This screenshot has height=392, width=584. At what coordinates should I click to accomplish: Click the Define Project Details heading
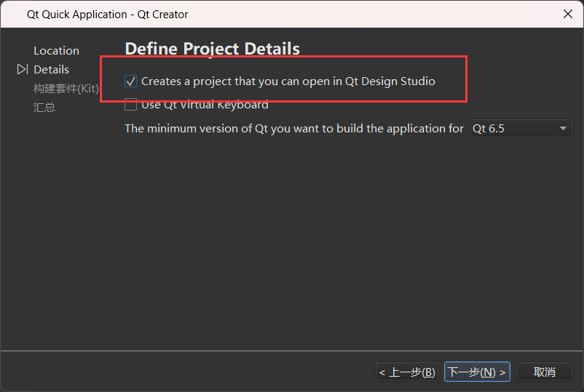(213, 49)
